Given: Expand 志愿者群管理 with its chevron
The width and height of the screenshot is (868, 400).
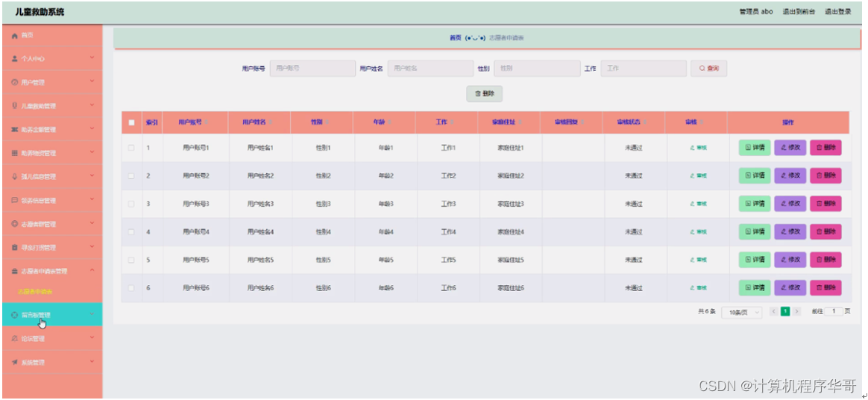Looking at the screenshot, I should tap(92, 223).
